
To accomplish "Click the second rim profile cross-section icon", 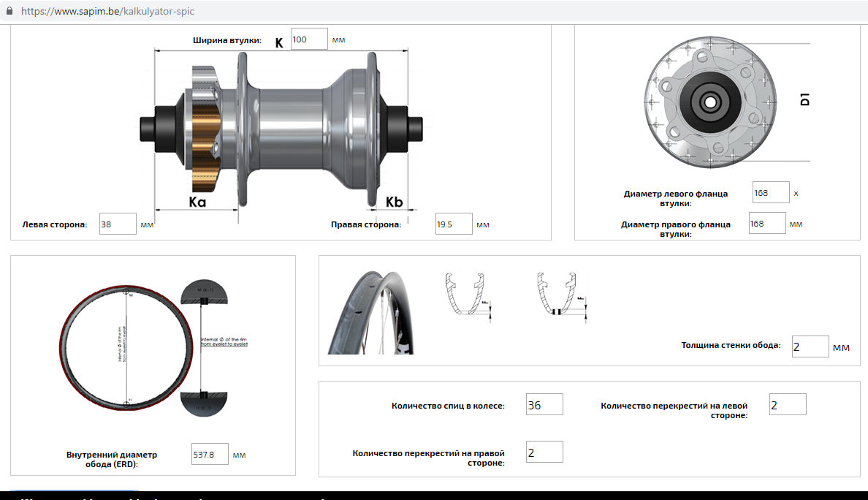I will point(560,295).
